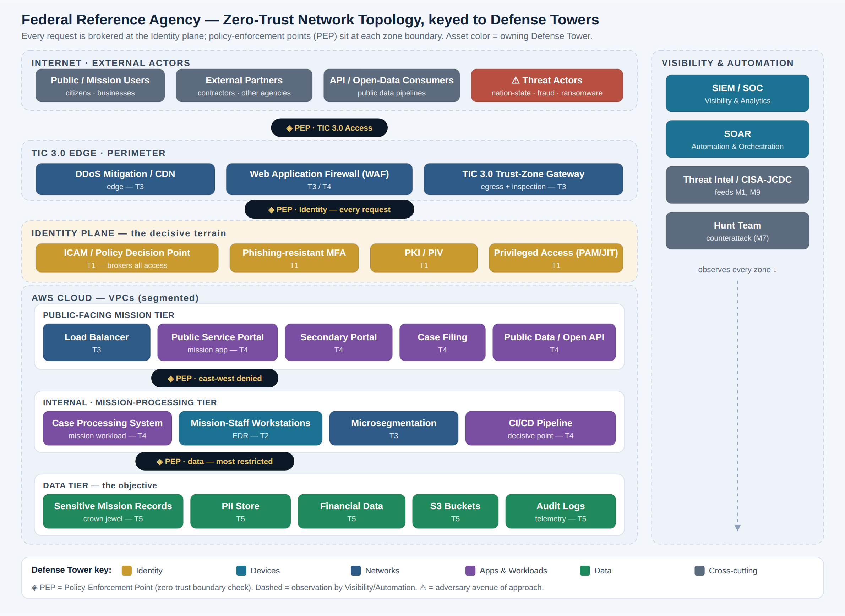Click the PEP Identity every request pill
This screenshot has height=616, width=845.
(x=329, y=209)
